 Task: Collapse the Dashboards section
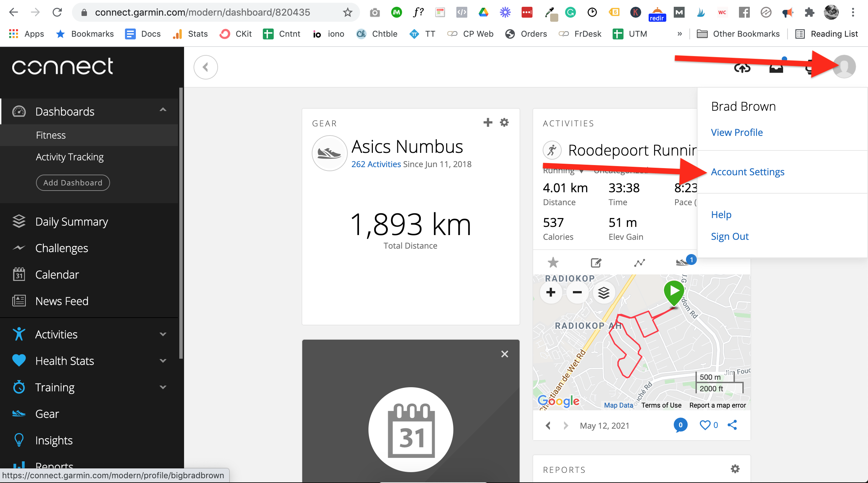click(163, 110)
